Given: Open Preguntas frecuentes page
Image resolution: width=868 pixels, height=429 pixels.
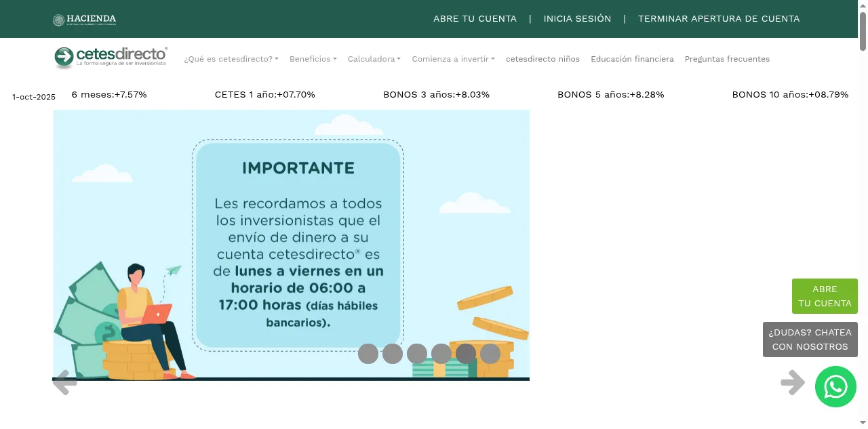Looking at the screenshot, I should pos(727,59).
